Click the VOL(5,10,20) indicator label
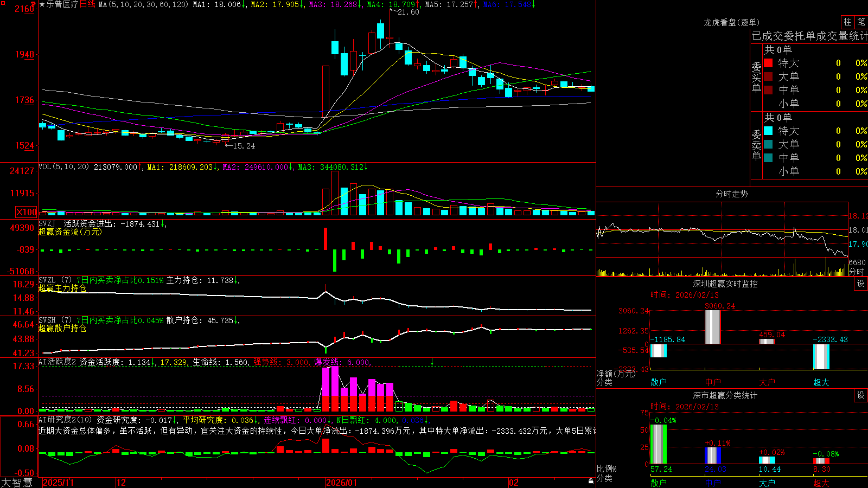 tap(63, 167)
